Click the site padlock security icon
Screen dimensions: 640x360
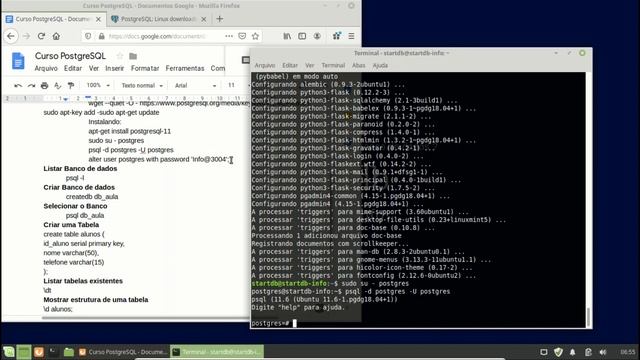101,36
